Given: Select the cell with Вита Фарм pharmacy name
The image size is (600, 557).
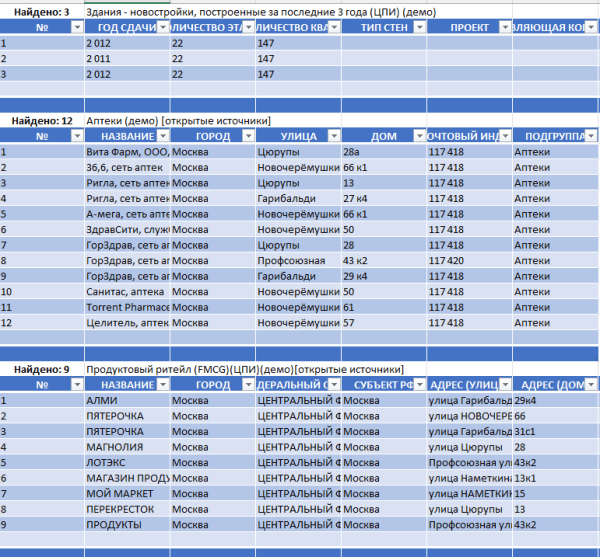Looking at the screenshot, I should pyautogui.click(x=126, y=152).
